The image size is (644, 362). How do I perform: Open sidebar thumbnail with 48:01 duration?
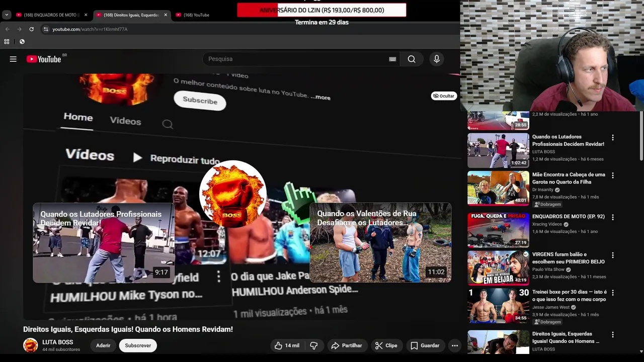coord(498,188)
